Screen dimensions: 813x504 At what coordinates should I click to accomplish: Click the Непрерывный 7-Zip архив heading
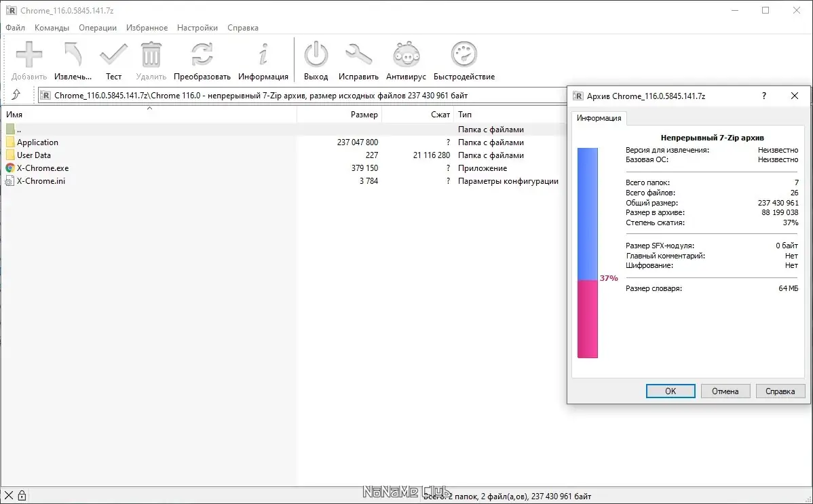point(712,138)
